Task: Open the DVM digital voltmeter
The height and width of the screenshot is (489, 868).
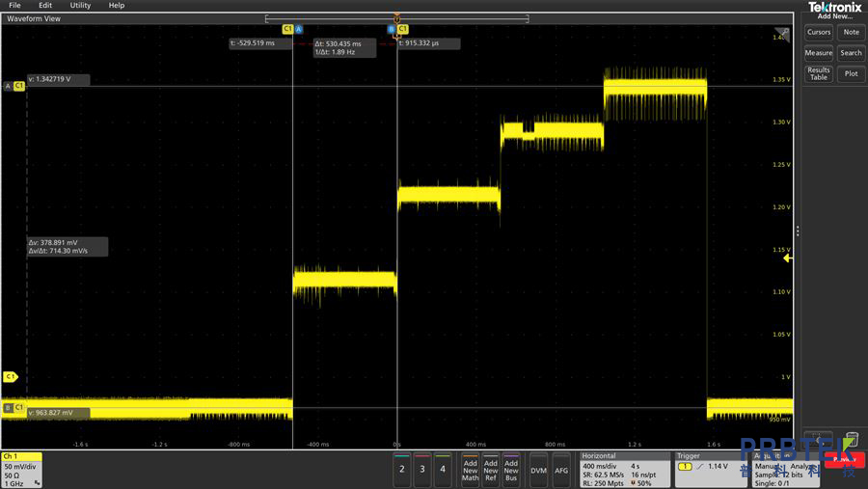Action: point(539,470)
